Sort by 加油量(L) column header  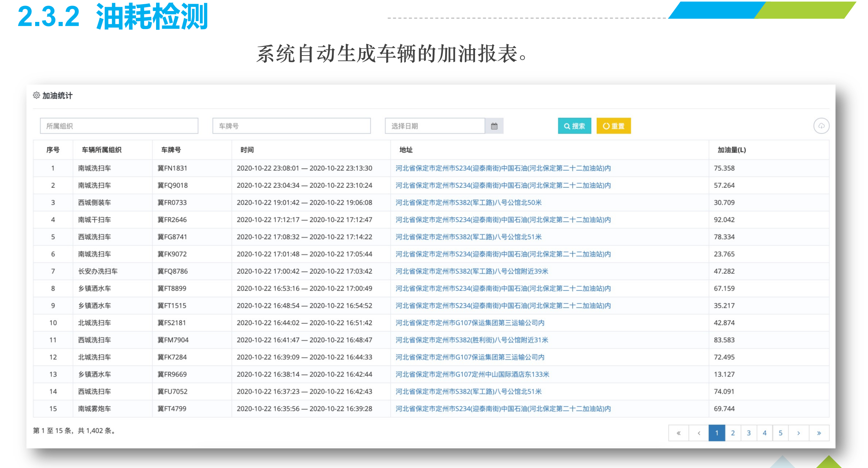[x=732, y=150]
